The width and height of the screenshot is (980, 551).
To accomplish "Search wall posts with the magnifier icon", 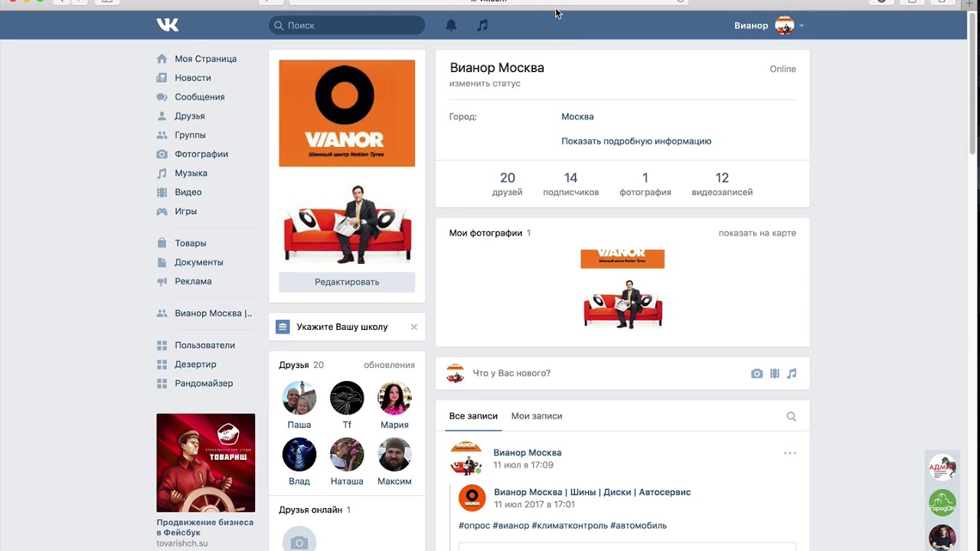I will point(792,416).
